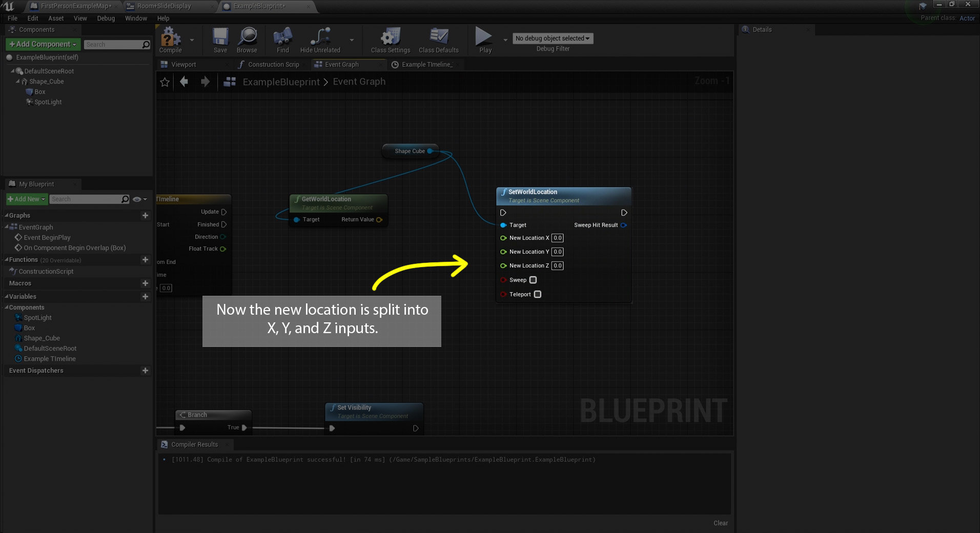Add a new variable with the plus icon
Image resolution: width=980 pixels, height=533 pixels.
click(x=145, y=297)
